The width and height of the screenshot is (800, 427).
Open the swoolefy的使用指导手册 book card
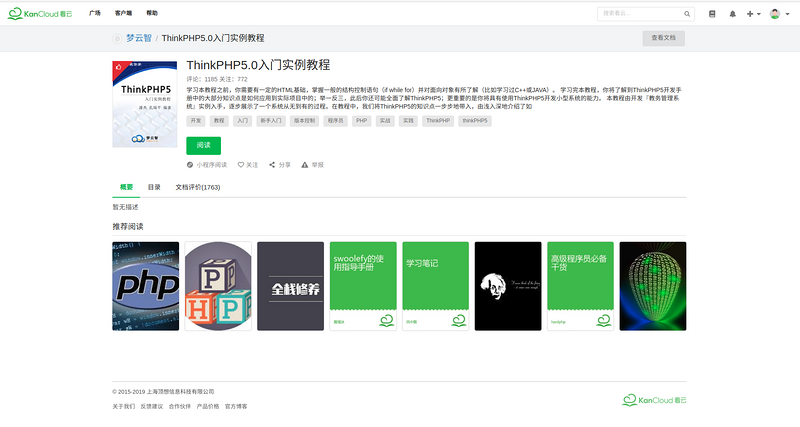click(363, 286)
